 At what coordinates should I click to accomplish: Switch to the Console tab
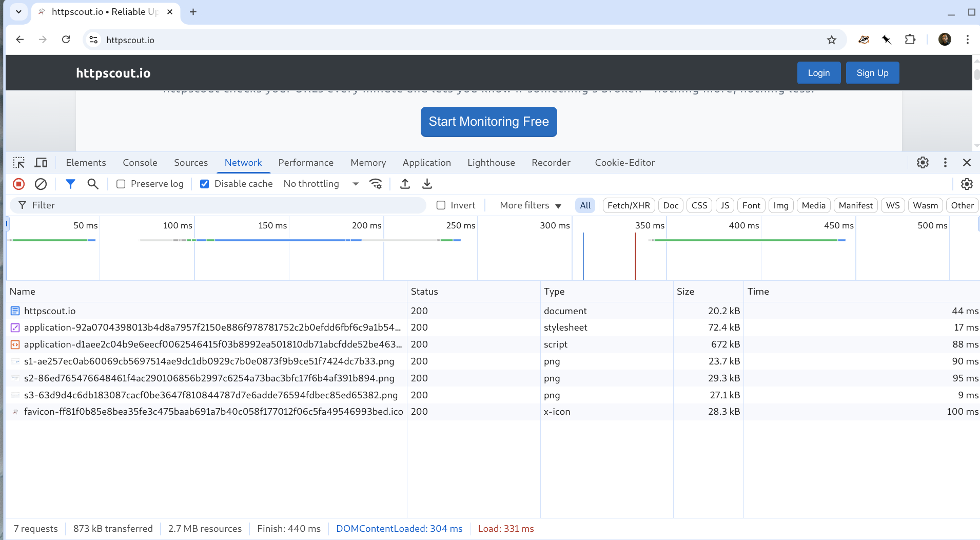tap(140, 163)
